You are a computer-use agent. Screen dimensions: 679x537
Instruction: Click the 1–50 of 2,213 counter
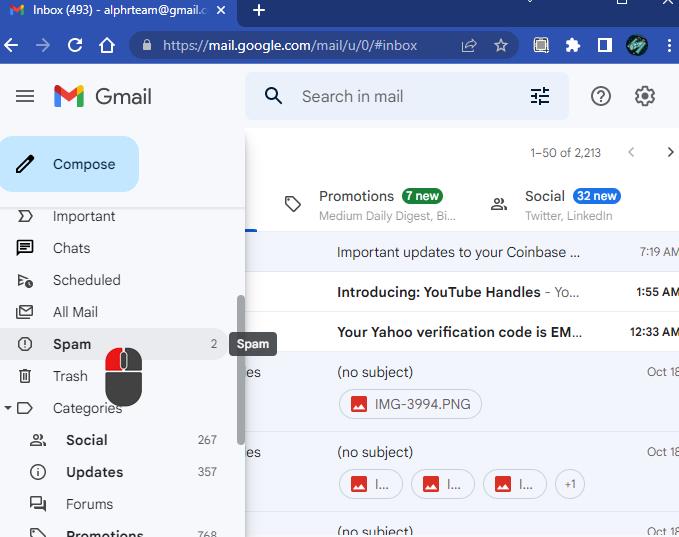[x=565, y=152]
